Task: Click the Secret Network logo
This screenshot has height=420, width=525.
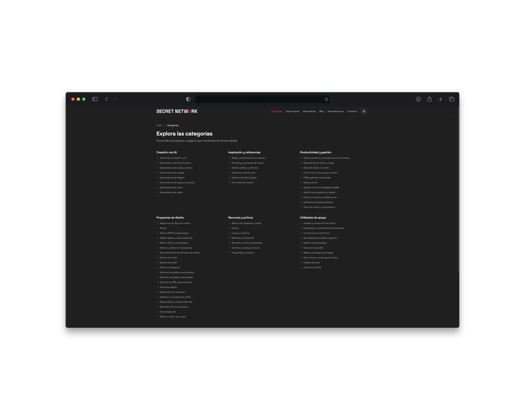Action: point(177,111)
